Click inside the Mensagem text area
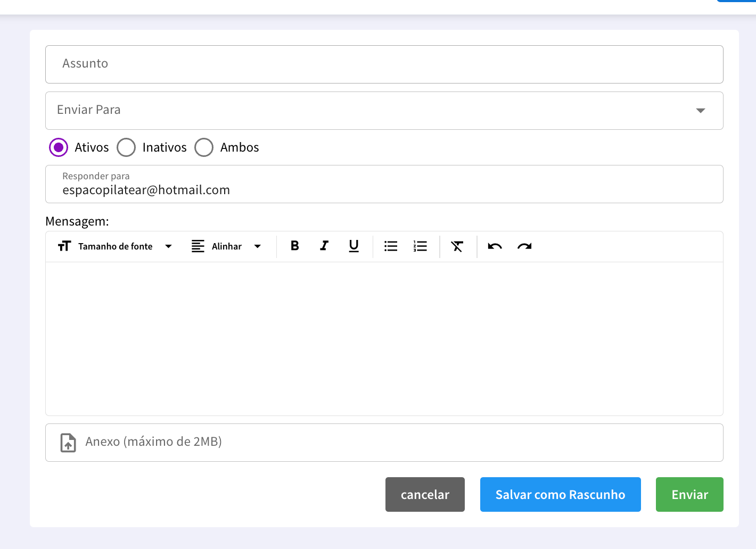The image size is (756, 549). coord(383,338)
